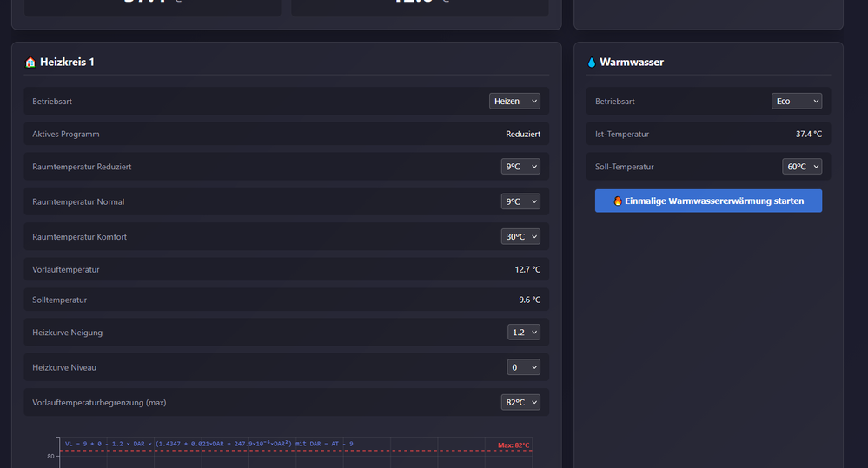Open the Heizkurve Neigung dropdown
Viewport: 868px width, 468px height.
tap(524, 333)
